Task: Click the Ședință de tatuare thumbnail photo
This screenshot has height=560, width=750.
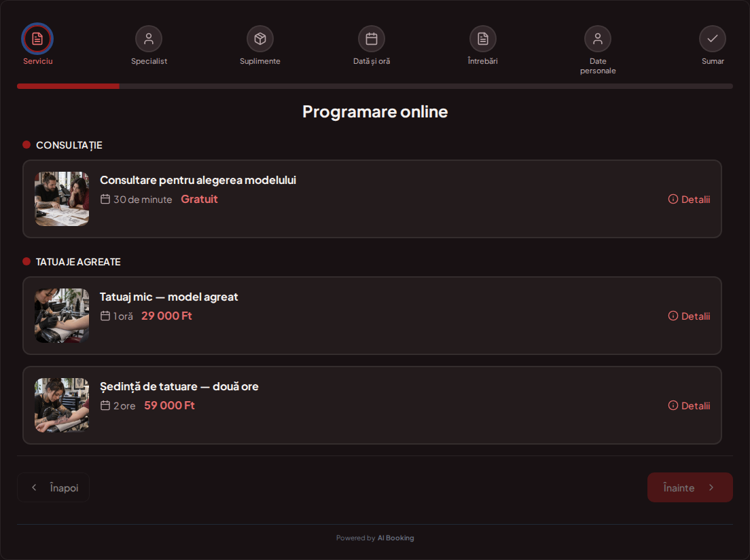Action: tap(62, 405)
